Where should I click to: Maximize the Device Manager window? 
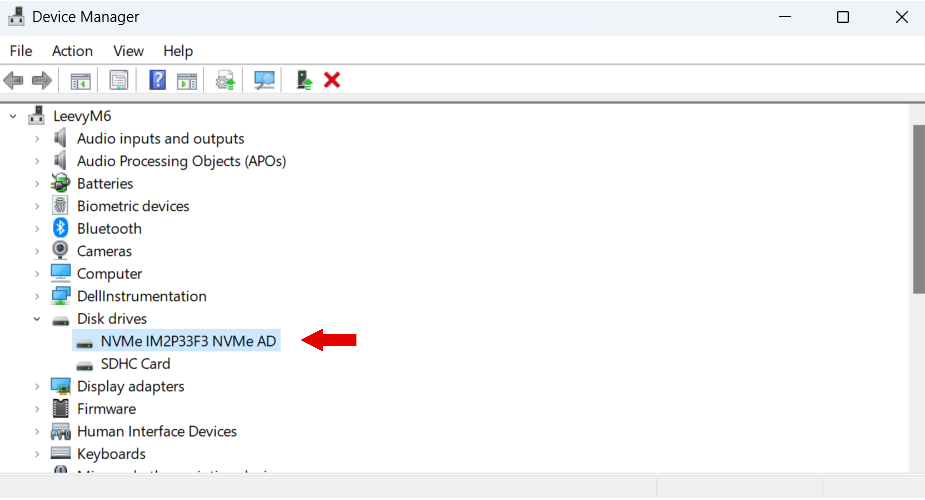pyautogui.click(x=843, y=17)
